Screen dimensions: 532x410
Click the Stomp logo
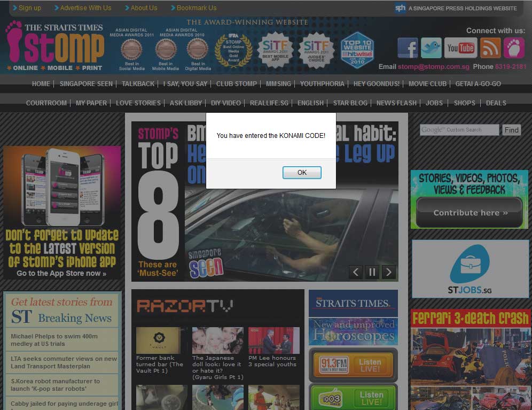tap(56, 46)
